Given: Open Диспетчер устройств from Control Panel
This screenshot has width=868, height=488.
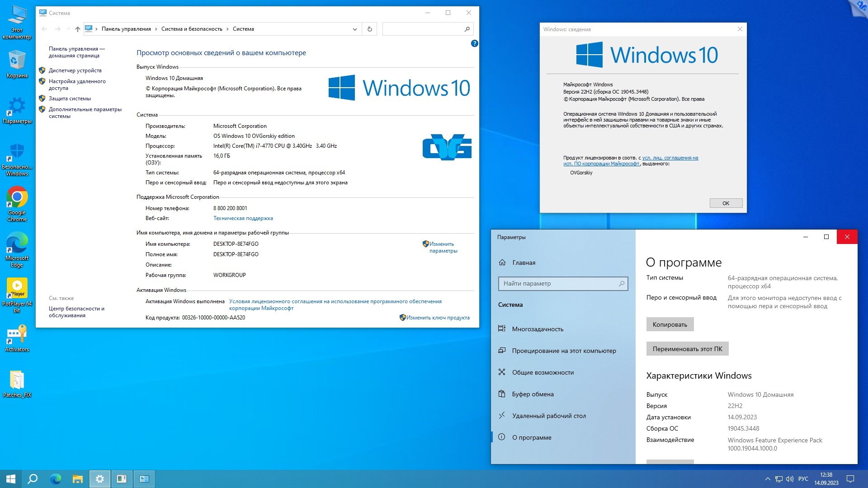Looking at the screenshot, I should 75,70.
